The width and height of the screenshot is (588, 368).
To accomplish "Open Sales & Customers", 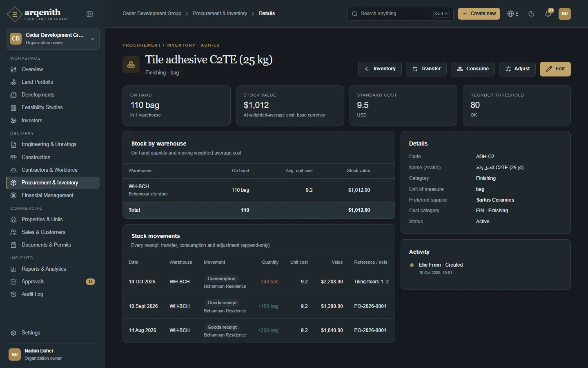I will pyautogui.click(x=53, y=232).
